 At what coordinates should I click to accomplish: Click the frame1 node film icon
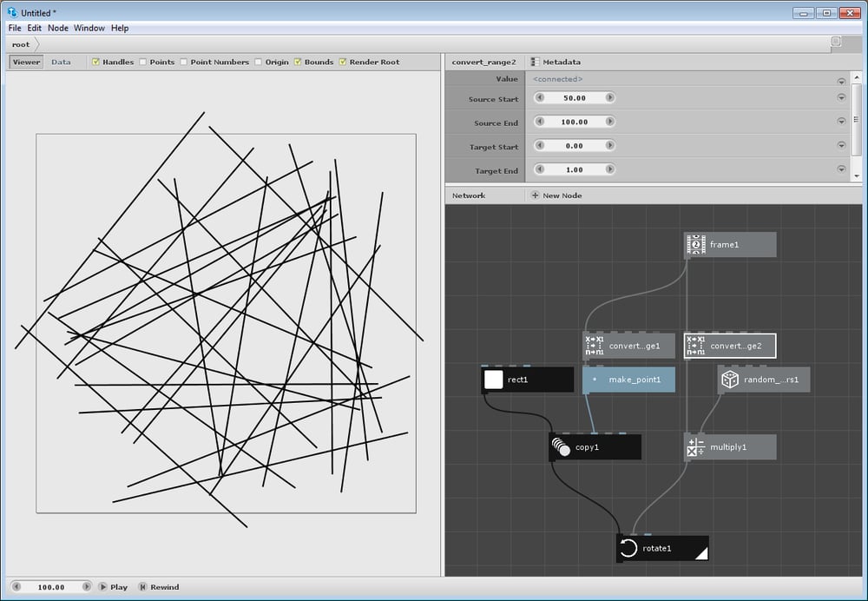[x=696, y=244]
